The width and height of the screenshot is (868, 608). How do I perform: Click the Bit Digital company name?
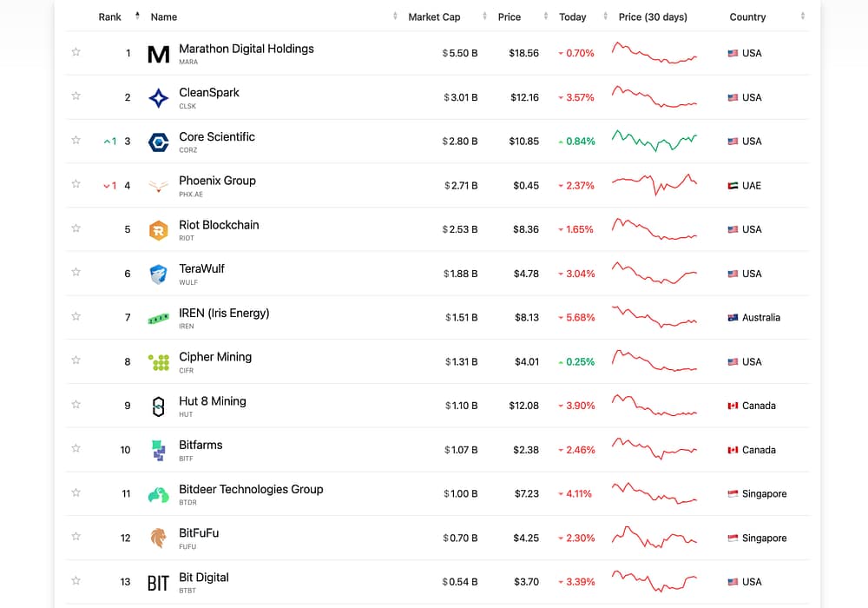pyautogui.click(x=204, y=577)
